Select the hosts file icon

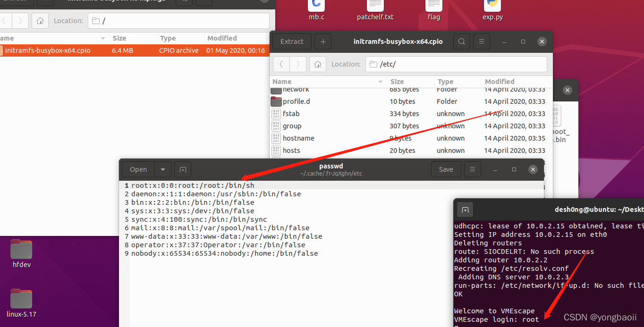pyautogui.click(x=276, y=151)
